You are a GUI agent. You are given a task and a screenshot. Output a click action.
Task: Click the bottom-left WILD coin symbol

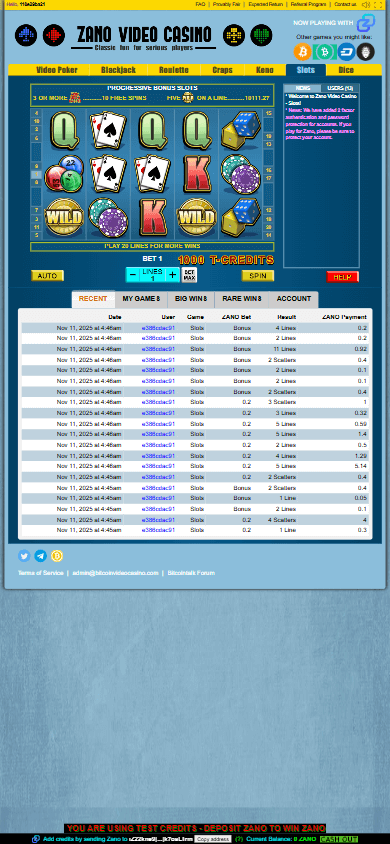(64, 217)
